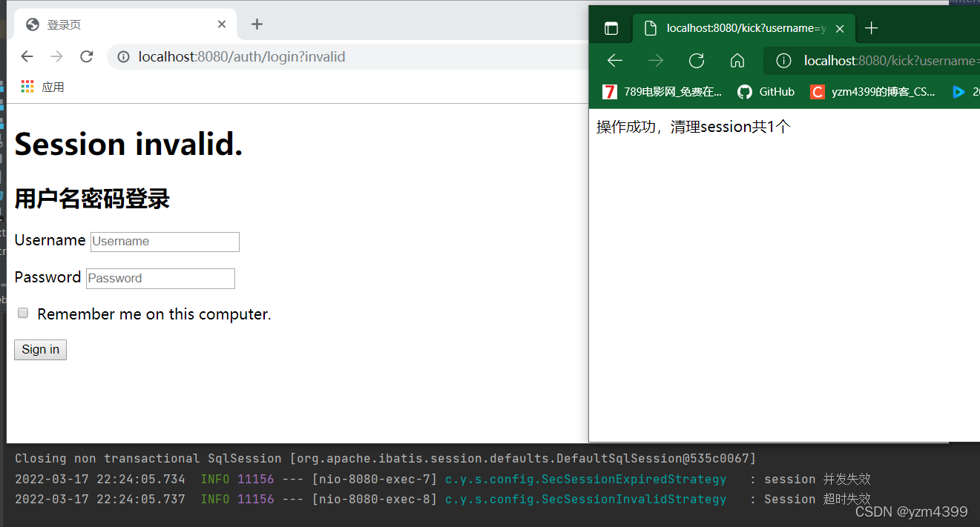Close the 登录页 tab
The image size is (980, 527).
[x=222, y=24]
